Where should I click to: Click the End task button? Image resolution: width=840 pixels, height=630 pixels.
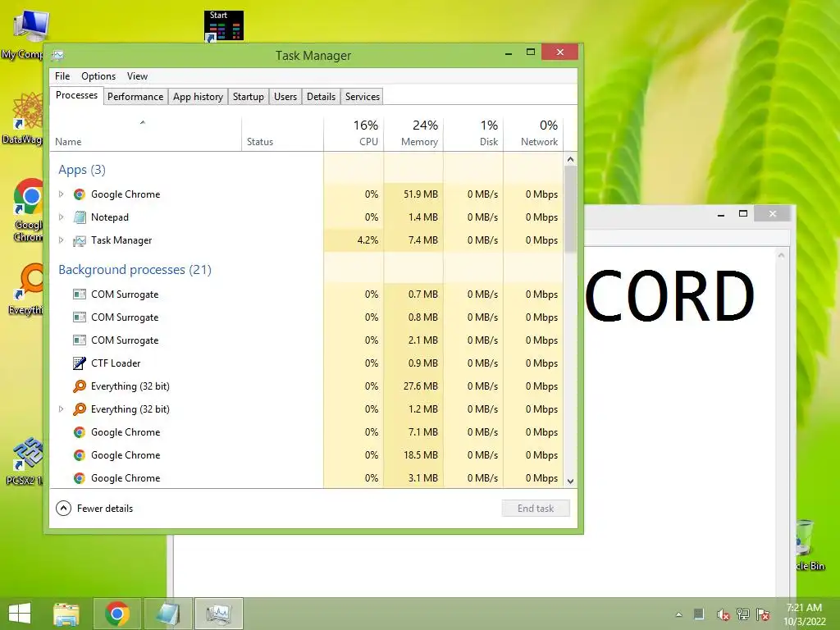click(x=536, y=509)
